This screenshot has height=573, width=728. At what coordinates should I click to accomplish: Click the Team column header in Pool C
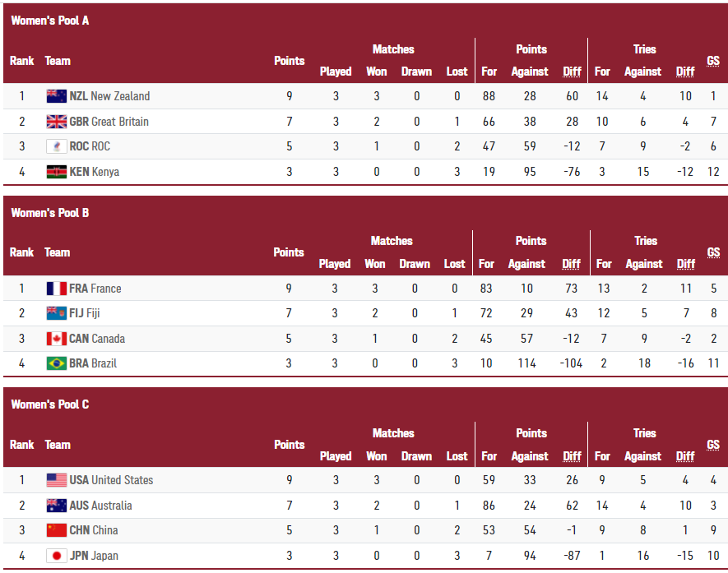[58, 445]
